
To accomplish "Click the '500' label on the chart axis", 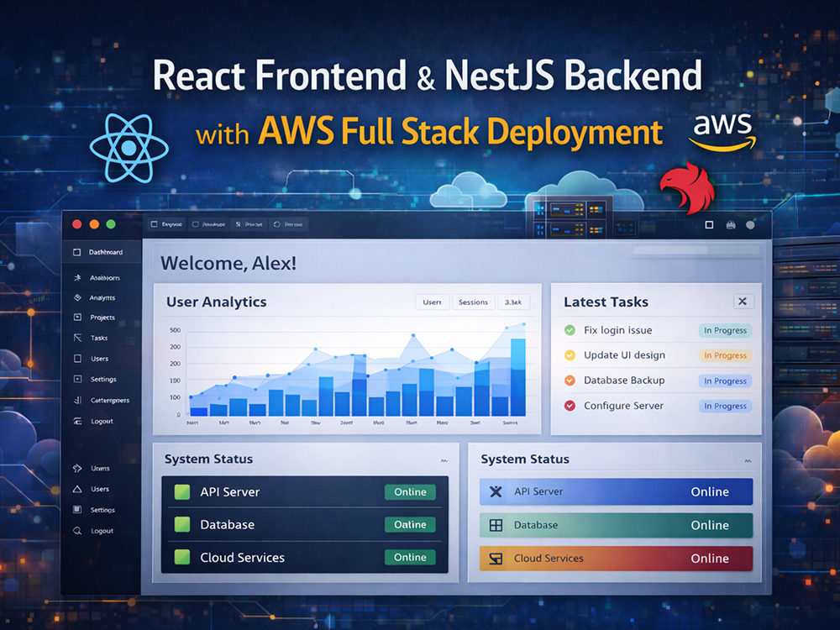I will click(x=176, y=330).
